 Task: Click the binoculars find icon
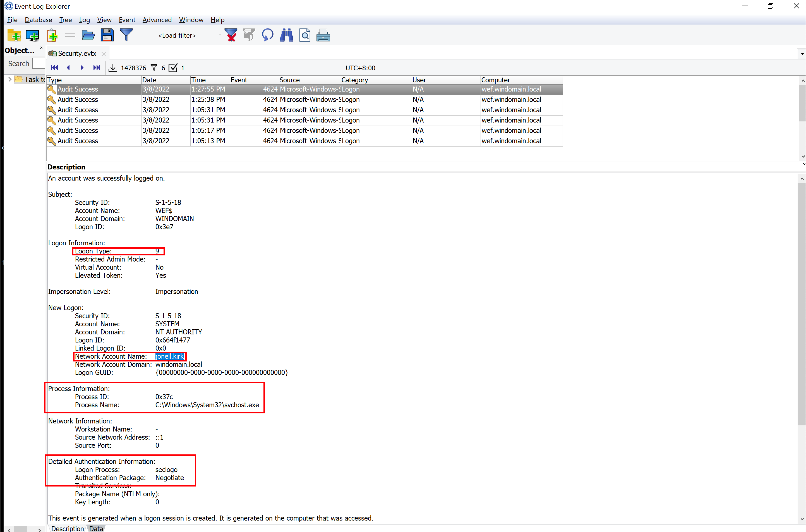(x=286, y=35)
